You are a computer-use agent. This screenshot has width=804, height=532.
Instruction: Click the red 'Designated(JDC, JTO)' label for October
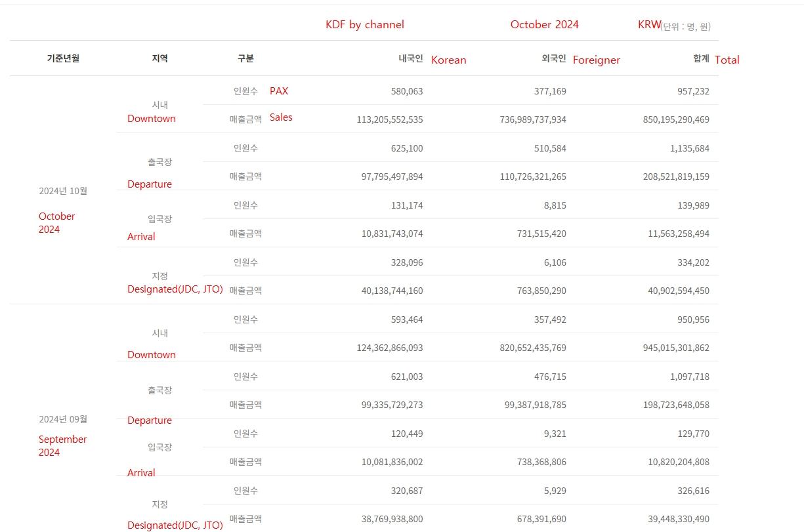pyautogui.click(x=175, y=289)
